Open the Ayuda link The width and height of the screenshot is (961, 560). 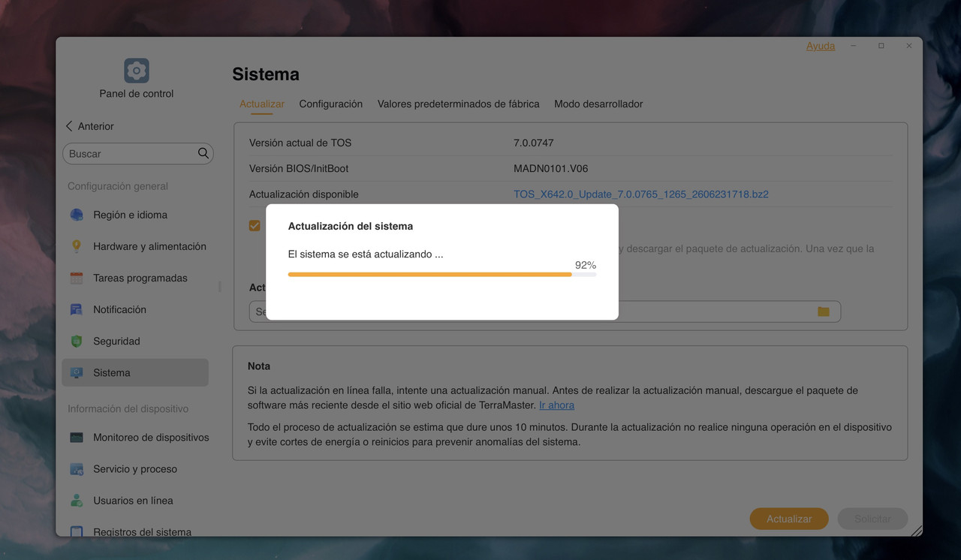click(821, 46)
